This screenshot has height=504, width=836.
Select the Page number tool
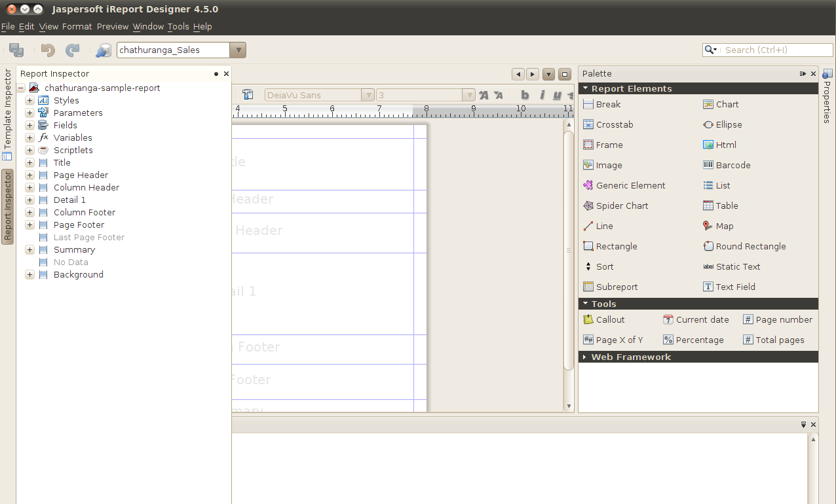point(778,319)
